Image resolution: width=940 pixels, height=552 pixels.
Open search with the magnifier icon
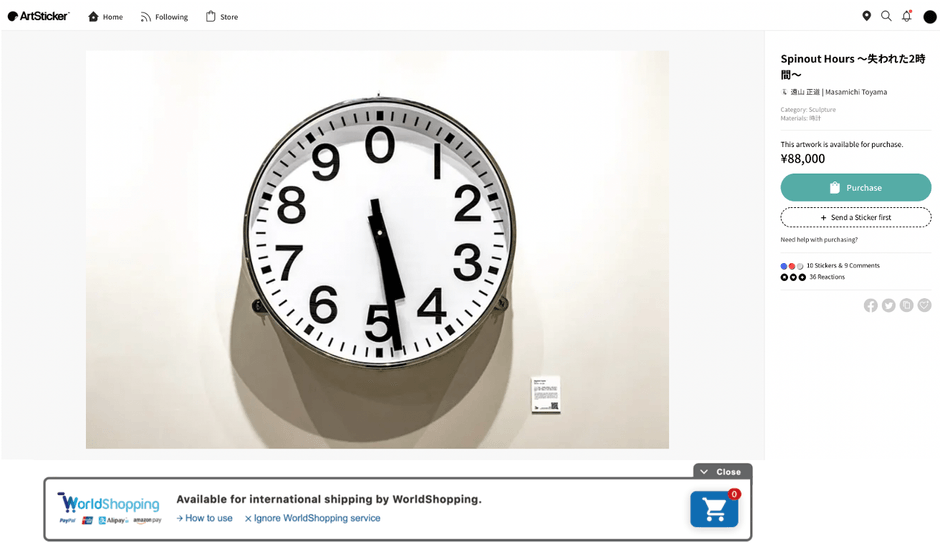coord(886,16)
